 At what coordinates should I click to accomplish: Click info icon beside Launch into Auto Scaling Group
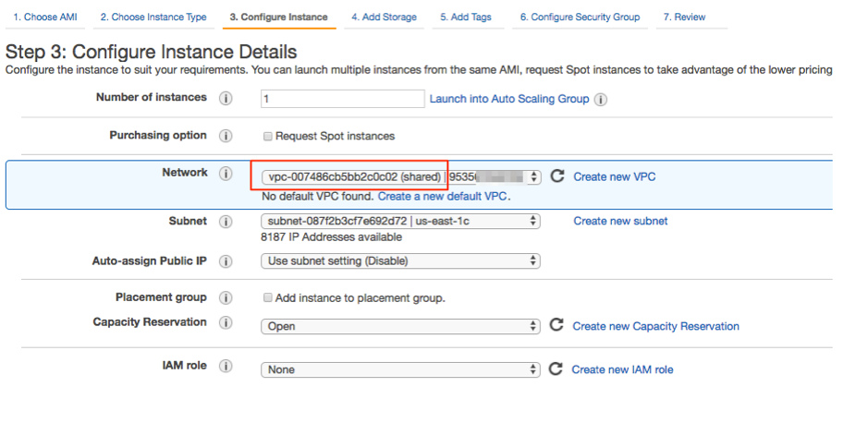600,100
